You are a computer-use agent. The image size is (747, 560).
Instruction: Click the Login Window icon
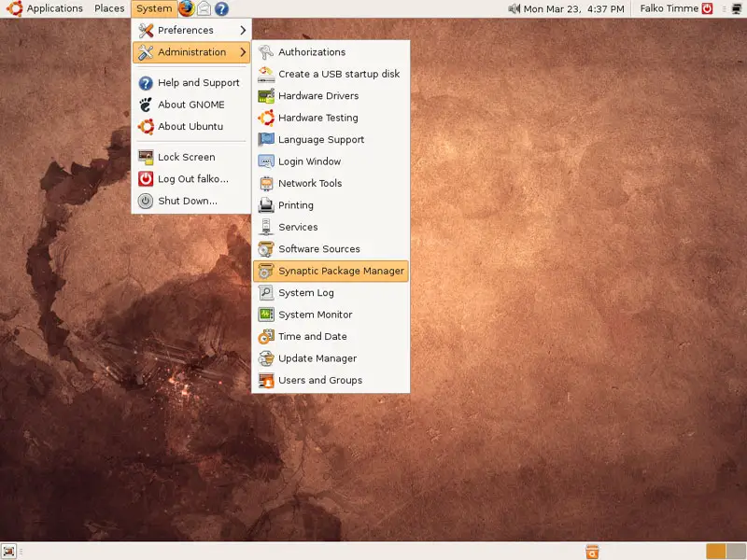click(266, 161)
